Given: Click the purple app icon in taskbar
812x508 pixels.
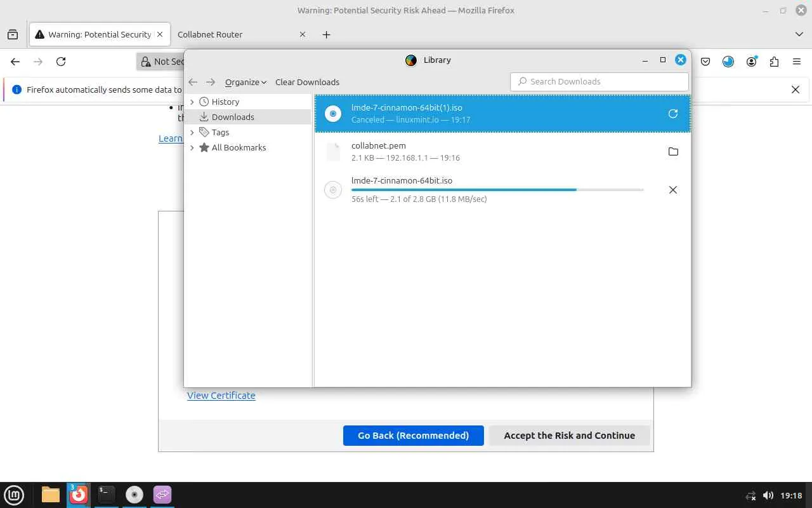Looking at the screenshot, I should click(162, 495).
